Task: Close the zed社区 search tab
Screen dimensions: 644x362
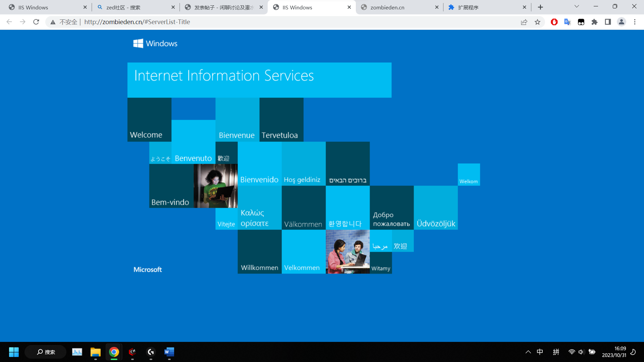Action: click(x=173, y=7)
